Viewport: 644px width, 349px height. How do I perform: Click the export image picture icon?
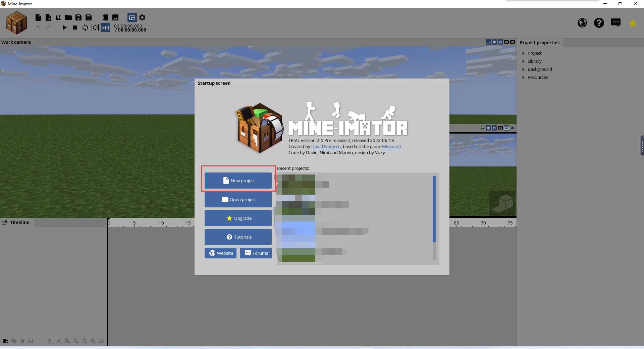click(115, 17)
